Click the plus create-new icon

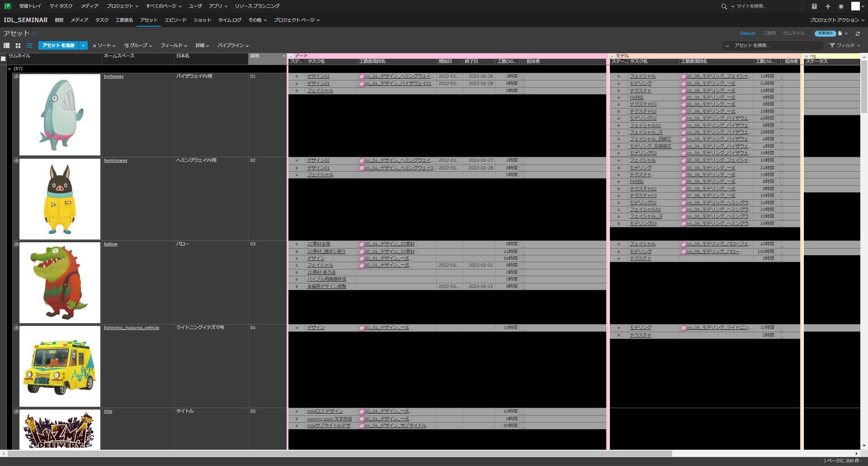coord(828,6)
